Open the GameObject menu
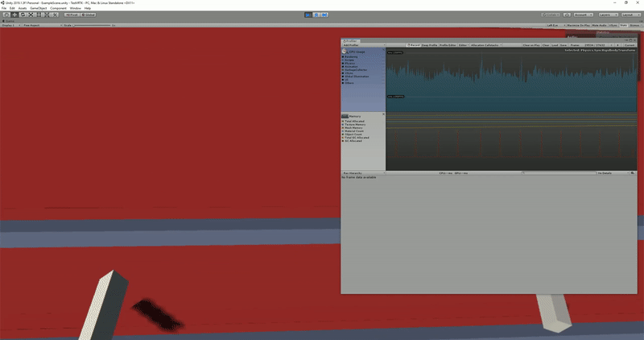Screen dimensions: 644x340 tap(38, 8)
